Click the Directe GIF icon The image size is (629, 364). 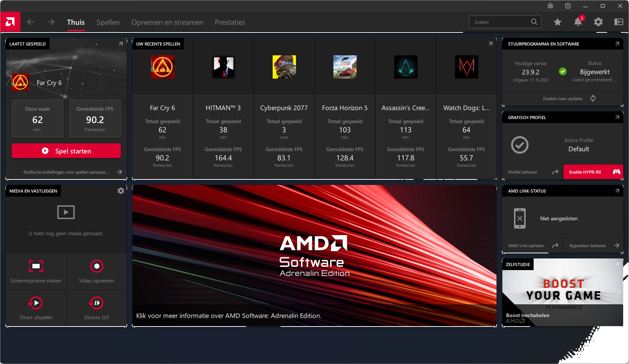coord(96,303)
